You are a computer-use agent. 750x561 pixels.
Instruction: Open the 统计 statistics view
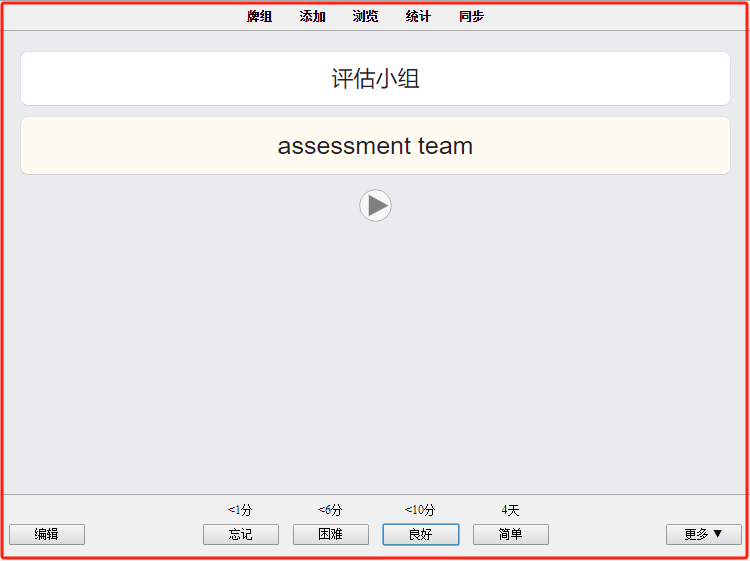point(418,16)
